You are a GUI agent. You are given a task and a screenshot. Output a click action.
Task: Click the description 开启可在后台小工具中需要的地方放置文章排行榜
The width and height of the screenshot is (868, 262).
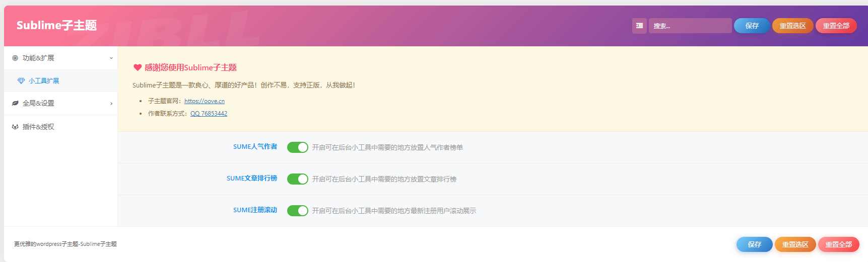point(384,179)
